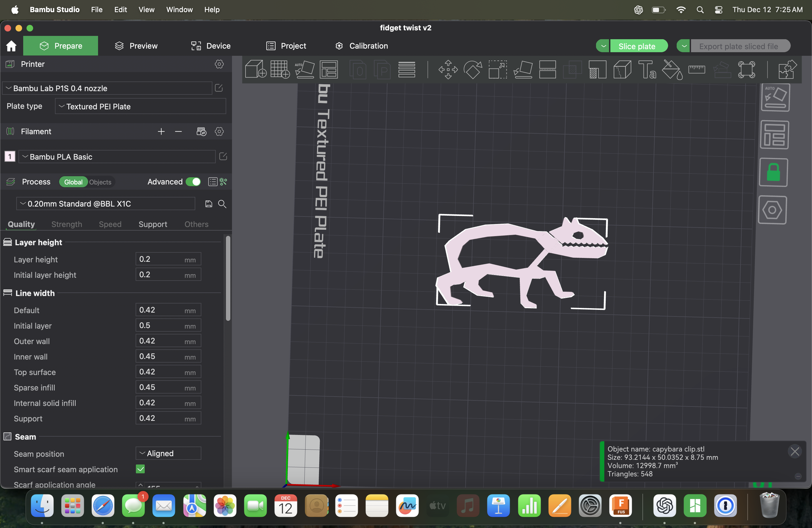Select the Color painting tool

672,69
